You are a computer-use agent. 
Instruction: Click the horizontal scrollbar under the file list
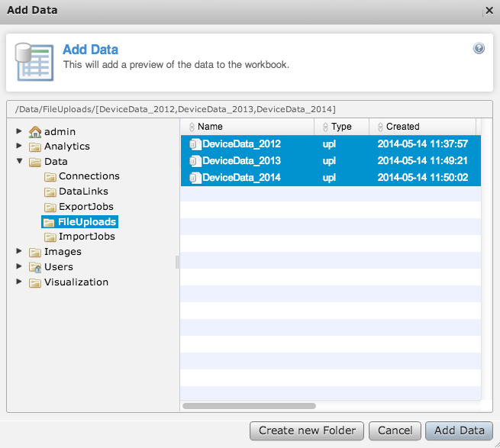[249, 406]
